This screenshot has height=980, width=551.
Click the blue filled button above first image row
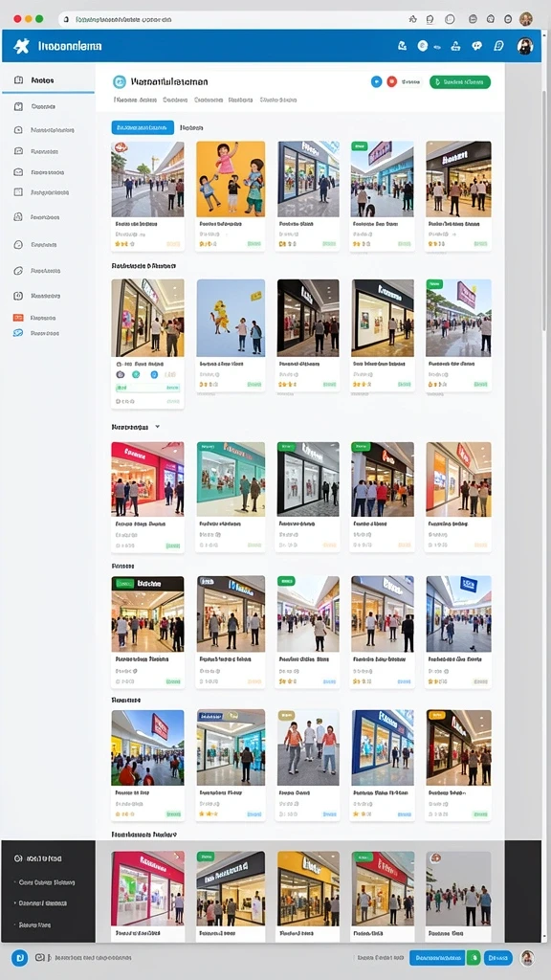(143, 127)
